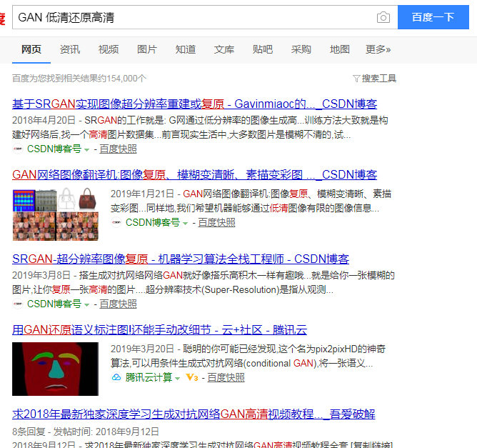Image resolution: width=477 pixels, height=448 pixels.
Task: Open GAN网络图像翻译机 result link
Action: coord(195,174)
